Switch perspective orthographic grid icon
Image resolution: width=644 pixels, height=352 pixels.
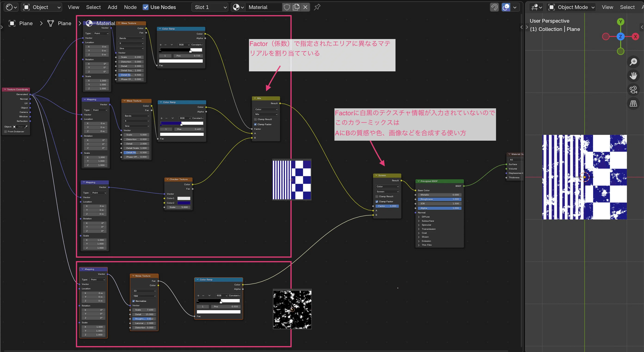633,103
